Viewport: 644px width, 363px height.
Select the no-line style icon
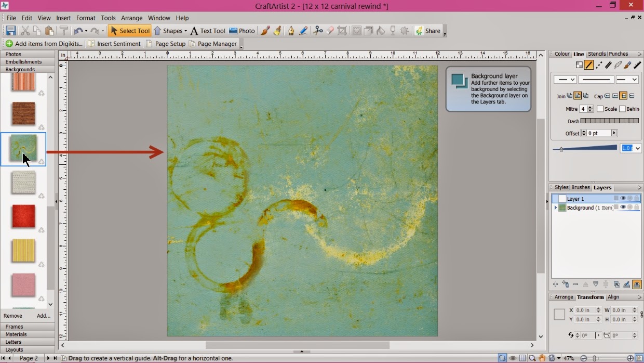pos(579,65)
